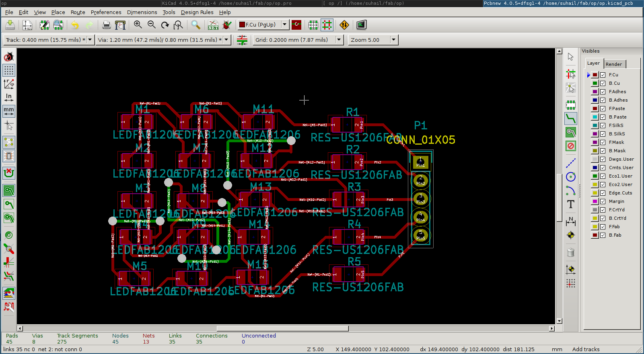Click the Save board icon
The image size is (644, 354).
(10, 25)
